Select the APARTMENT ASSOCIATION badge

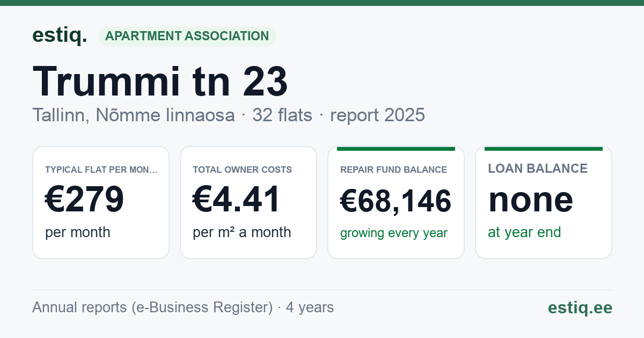pos(187,36)
